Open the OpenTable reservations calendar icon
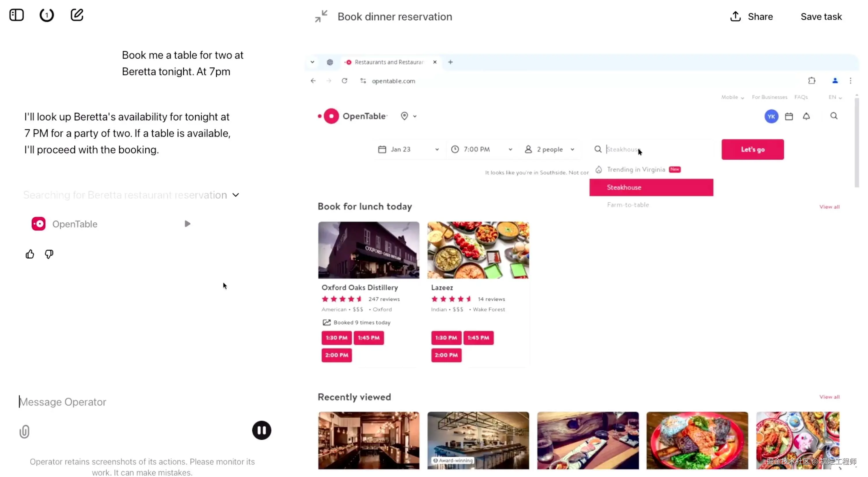The height and width of the screenshot is (477, 868). [789, 116]
